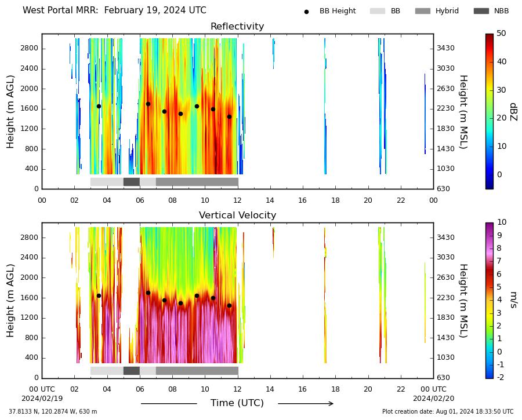Click the BB height dot near 10:30 in Vertical Velocity
The width and height of the screenshot is (522, 420).
pos(213,298)
